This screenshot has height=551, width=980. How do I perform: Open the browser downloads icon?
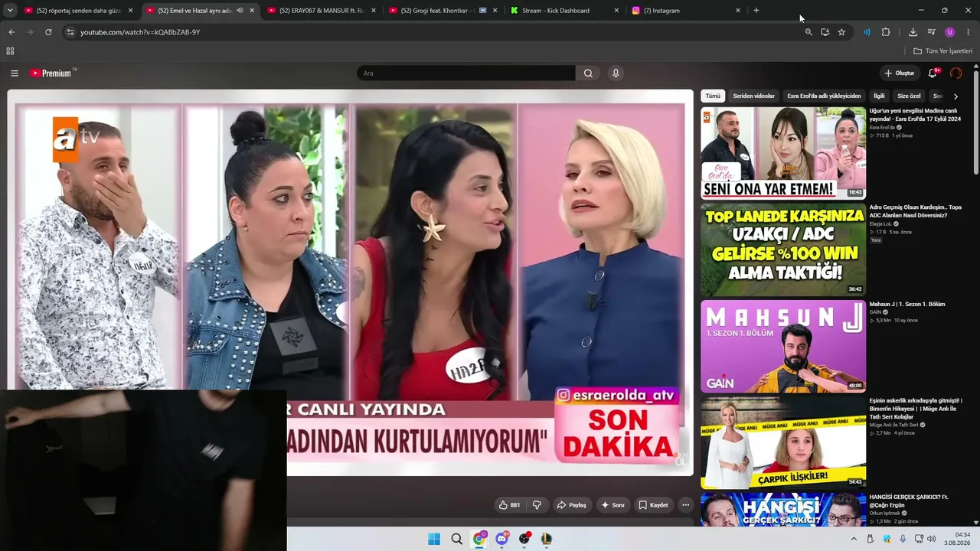pos(913,32)
